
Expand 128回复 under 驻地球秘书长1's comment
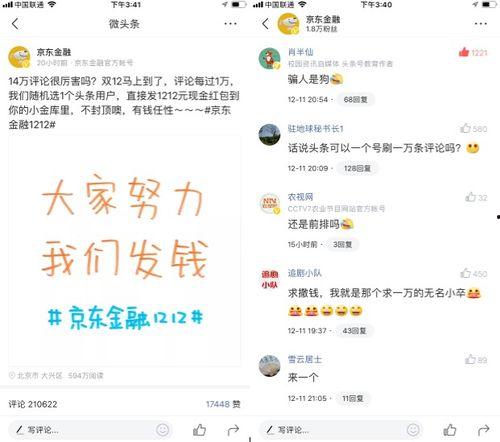click(357, 168)
